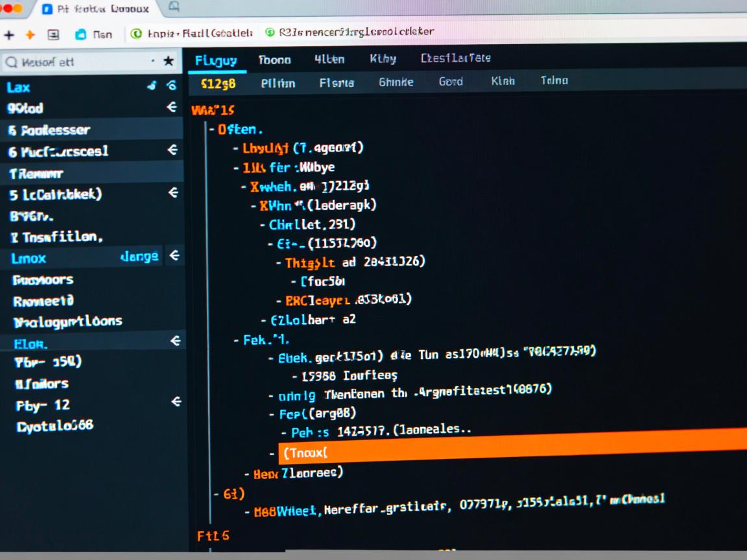Select the Plitim sub-tab
The height and width of the screenshot is (560, 747).
(278, 83)
